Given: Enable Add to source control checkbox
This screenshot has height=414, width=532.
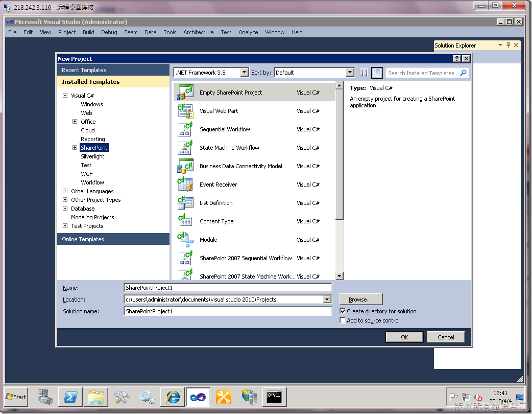Looking at the screenshot, I should pos(343,320).
